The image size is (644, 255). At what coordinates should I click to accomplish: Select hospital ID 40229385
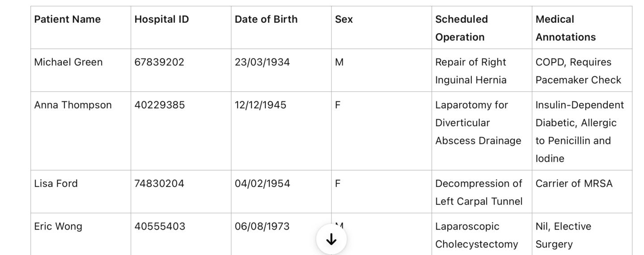[160, 105]
